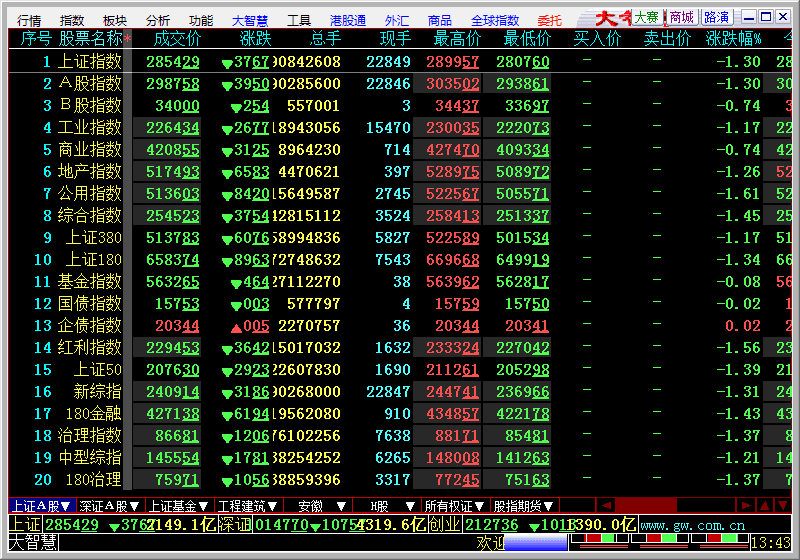Screen dimensions: 800x560
Task: Click the page-up triangle in bottom bar
Action: (x=764, y=505)
